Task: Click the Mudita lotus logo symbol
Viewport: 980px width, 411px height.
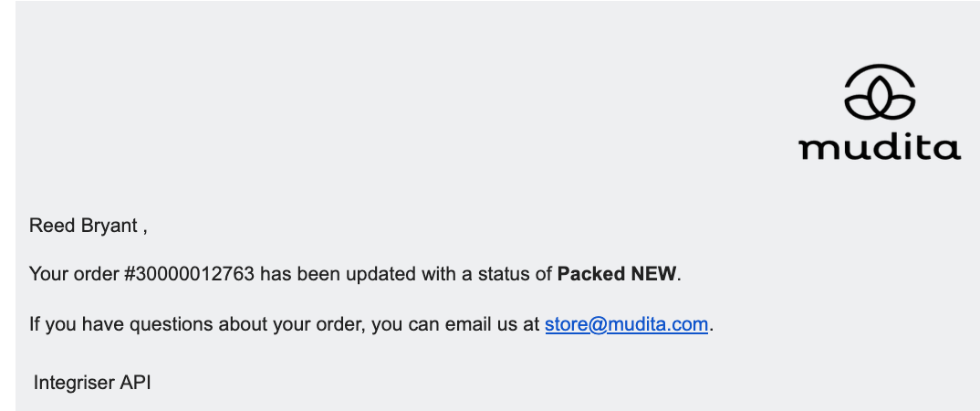Action: 880,92
